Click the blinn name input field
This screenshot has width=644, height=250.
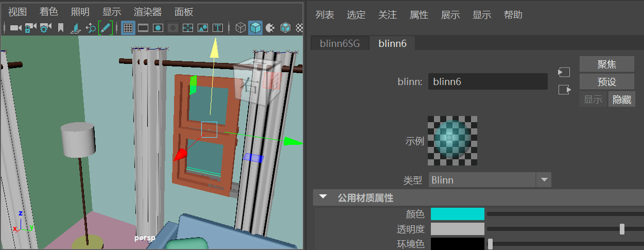tap(488, 81)
